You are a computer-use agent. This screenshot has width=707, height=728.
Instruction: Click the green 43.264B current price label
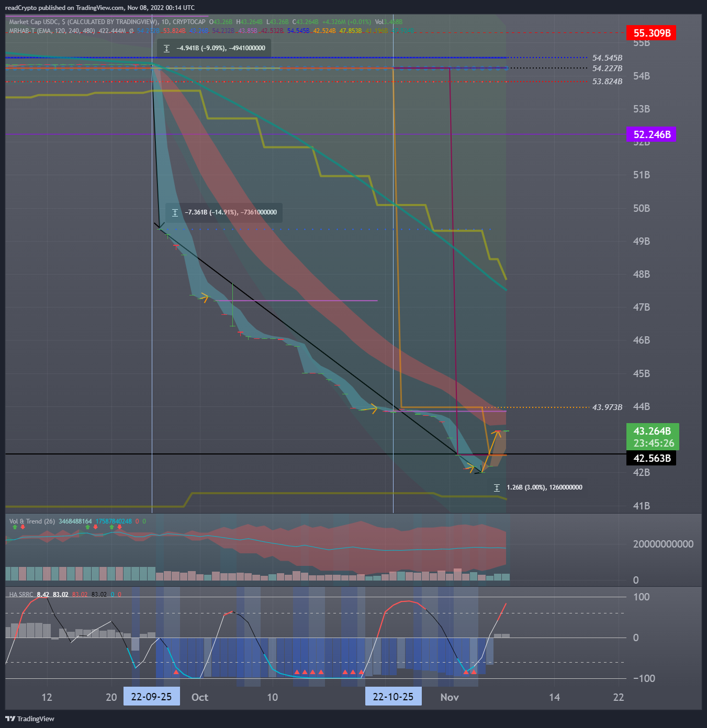point(652,431)
